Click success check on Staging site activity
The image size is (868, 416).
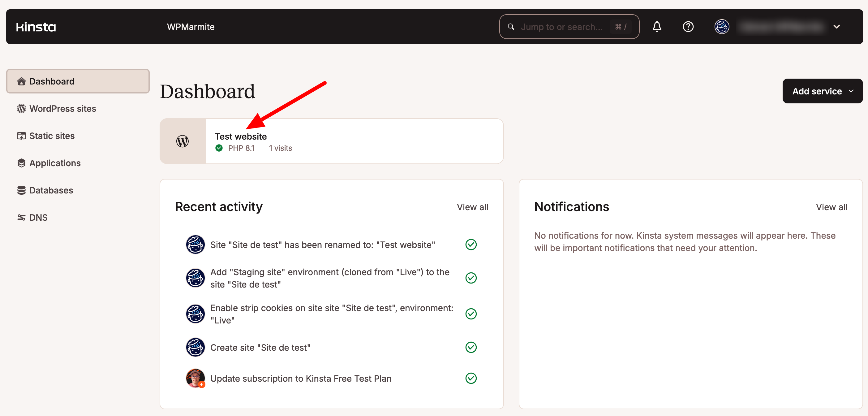(x=471, y=278)
